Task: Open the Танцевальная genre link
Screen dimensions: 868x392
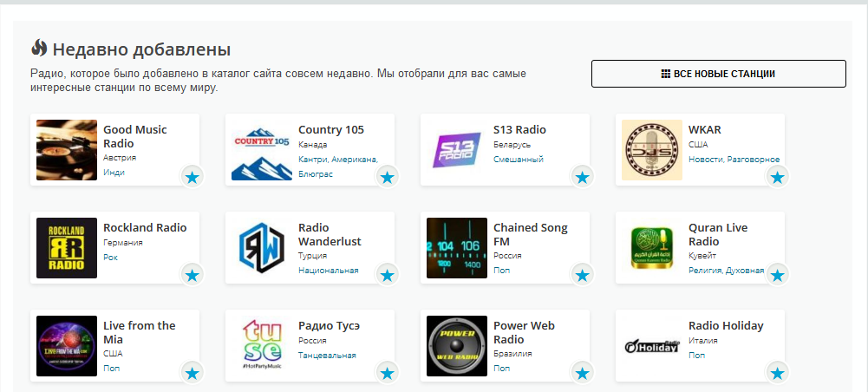Action: [327, 356]
